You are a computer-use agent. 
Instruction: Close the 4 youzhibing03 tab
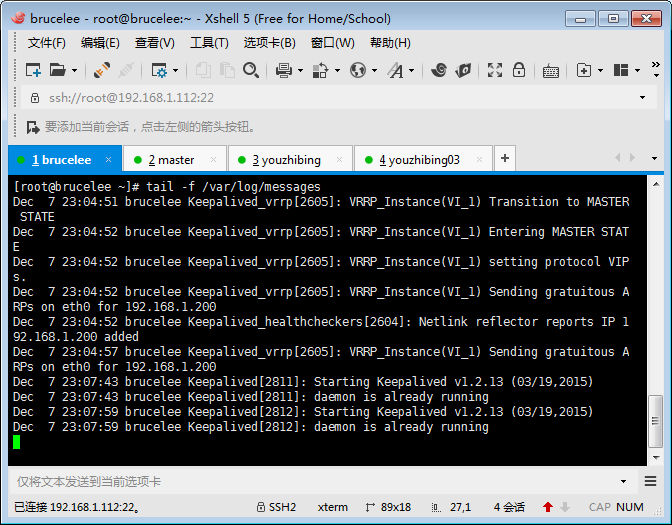tap(480, 159)
